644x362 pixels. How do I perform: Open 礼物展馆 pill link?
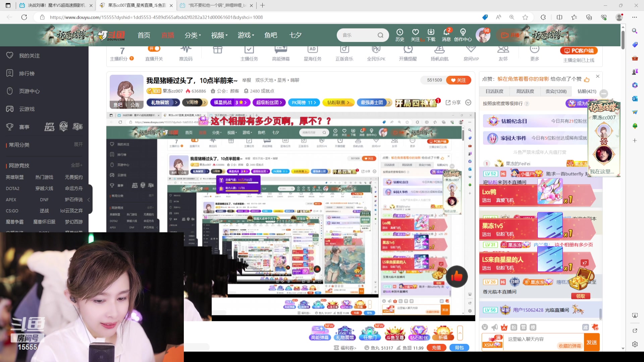click(163, 103)
